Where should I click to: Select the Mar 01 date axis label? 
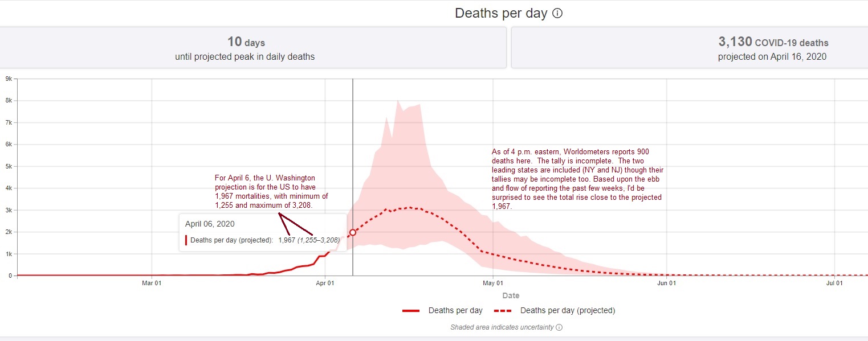152,282
